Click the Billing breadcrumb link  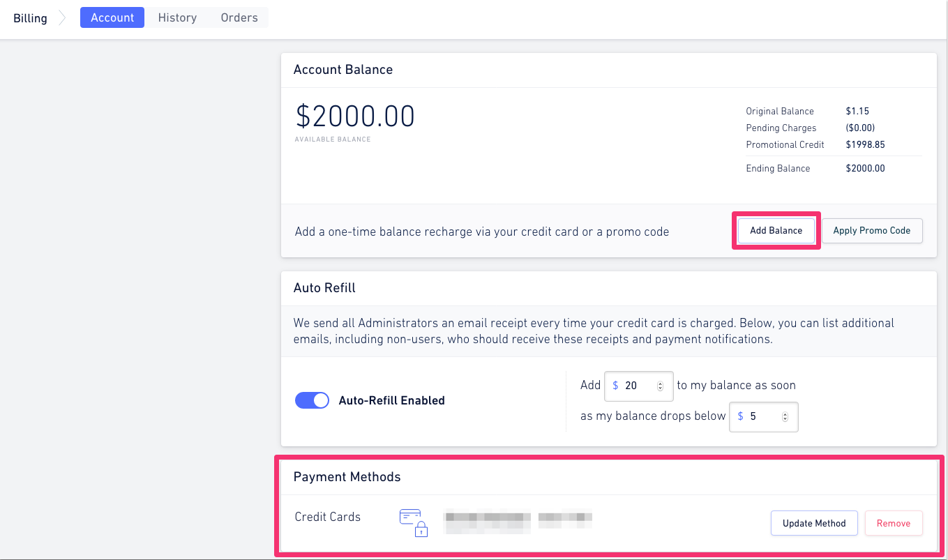(30, 18)
